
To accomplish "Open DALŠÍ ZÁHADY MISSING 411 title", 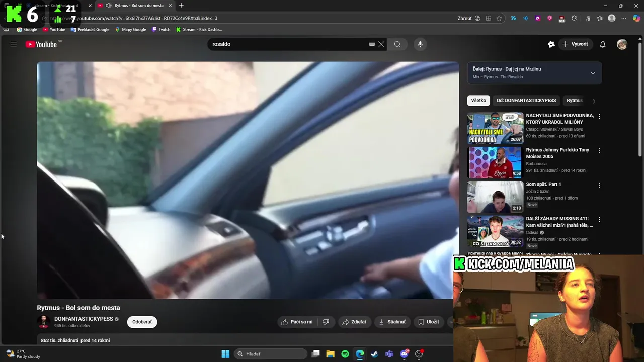I will [559, 222].
